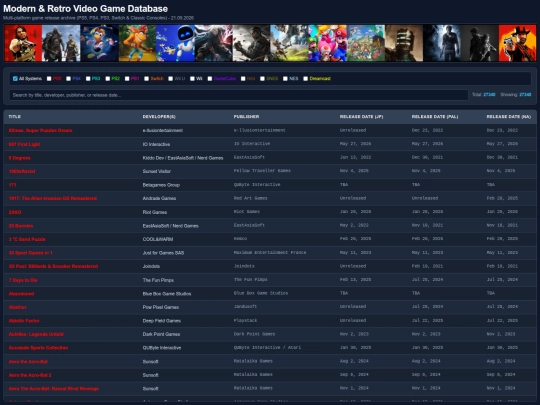Sort by Release Date (PAL) header

(x=435, y=117)
